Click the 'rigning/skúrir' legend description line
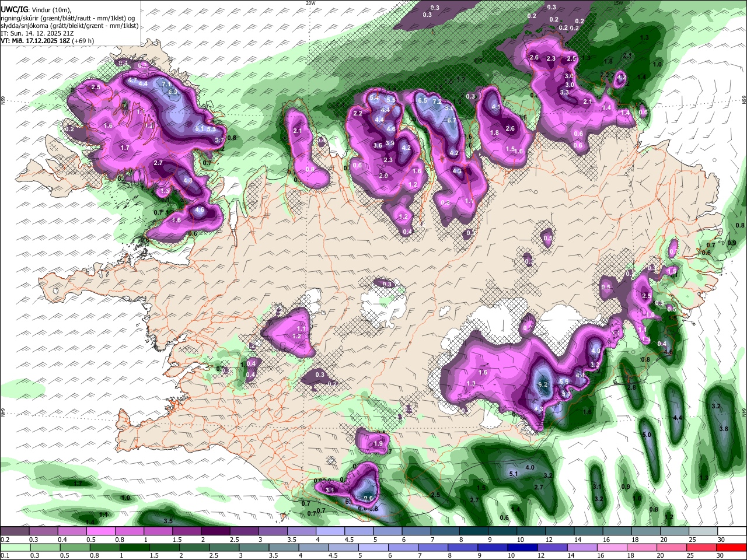Viewport: 747px width, 560px height. coord(68,17)
